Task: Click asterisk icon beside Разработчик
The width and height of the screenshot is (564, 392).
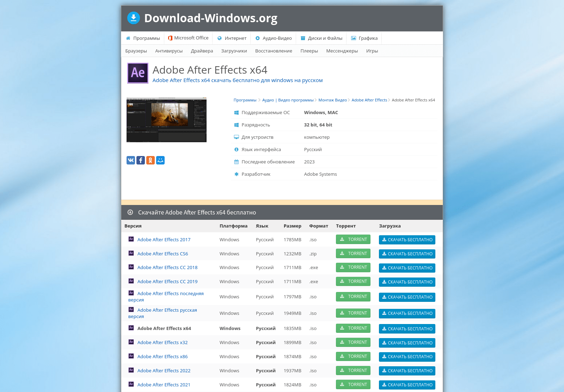Action: pyautogui.click(x=237, y=174)
